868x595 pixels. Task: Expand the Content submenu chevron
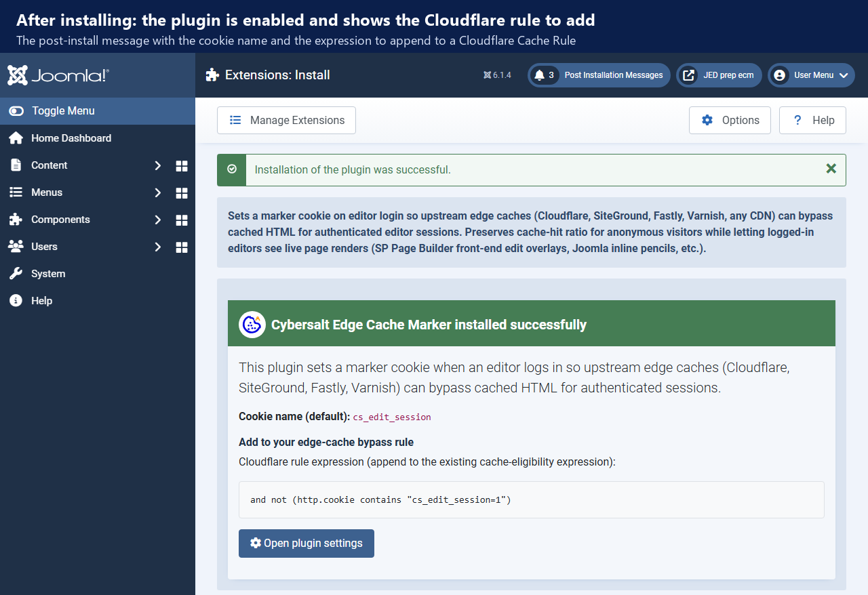click(157, 165)
